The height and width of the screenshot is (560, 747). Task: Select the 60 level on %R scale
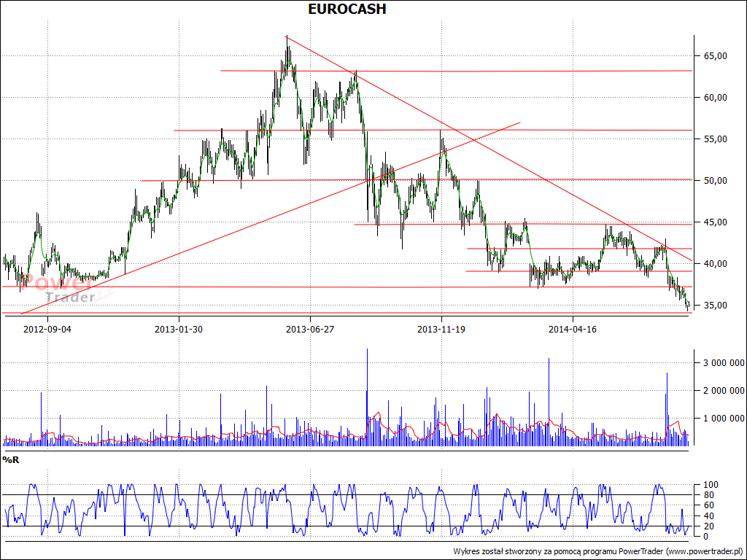[x=709, y=505]
